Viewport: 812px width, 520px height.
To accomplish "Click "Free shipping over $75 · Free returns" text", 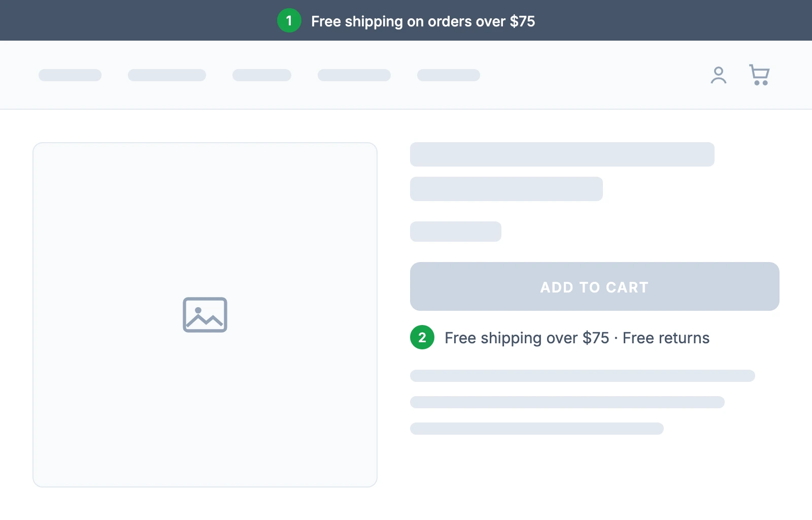I will tap(577, 338).
